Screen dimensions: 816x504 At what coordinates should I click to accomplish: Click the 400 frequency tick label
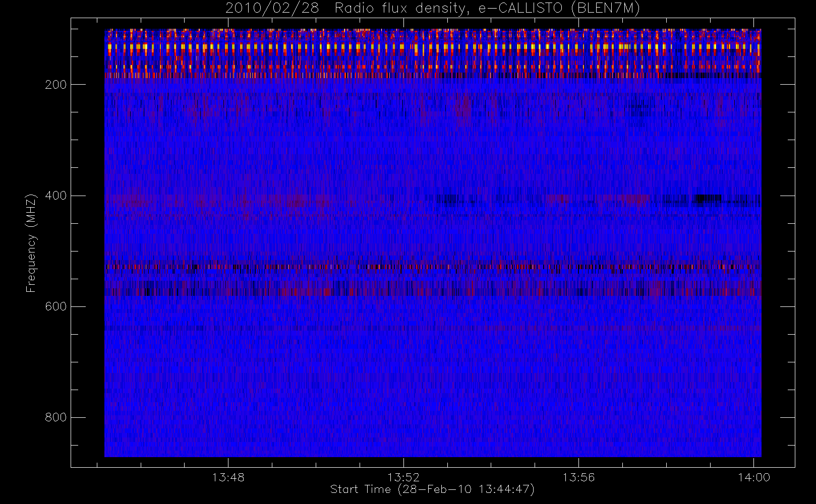coord(56,196)
